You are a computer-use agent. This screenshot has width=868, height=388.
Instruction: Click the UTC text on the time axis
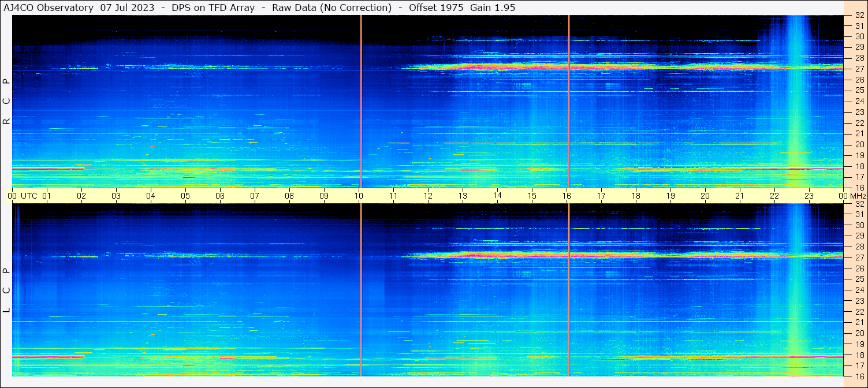pos(29,196)
